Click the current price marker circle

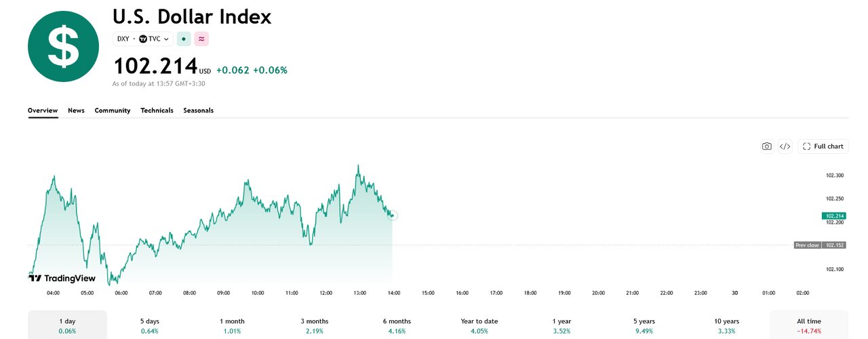click(392, 216)
